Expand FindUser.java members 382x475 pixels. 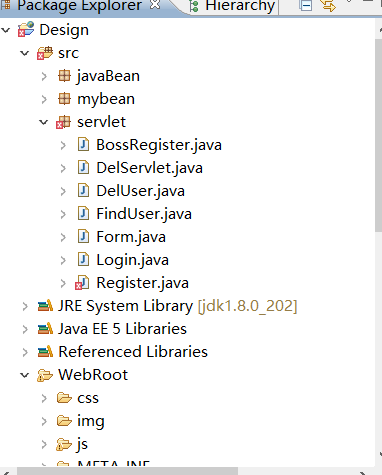click(63, 214)
